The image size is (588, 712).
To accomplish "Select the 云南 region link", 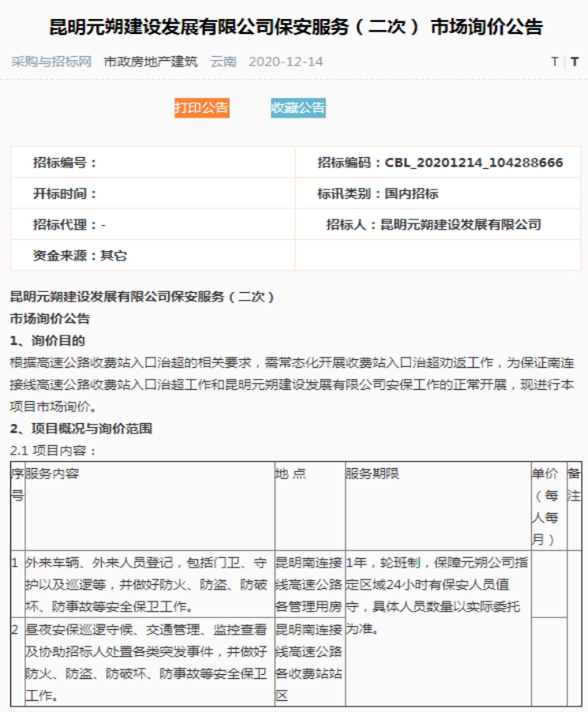I will [x=223, y=62].
